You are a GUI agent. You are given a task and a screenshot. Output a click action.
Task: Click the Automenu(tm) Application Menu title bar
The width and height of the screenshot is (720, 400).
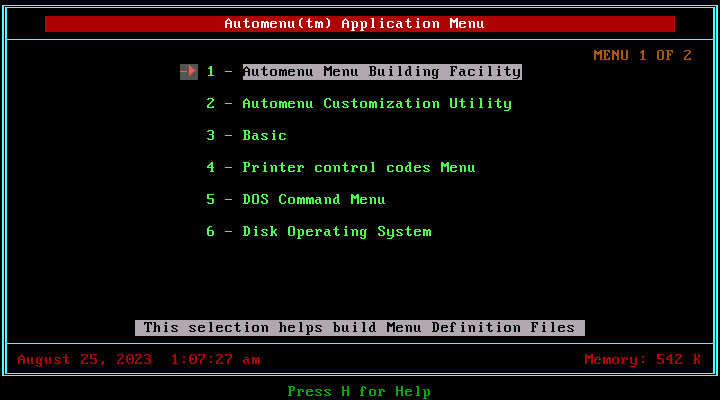click(x=360, y=24)
